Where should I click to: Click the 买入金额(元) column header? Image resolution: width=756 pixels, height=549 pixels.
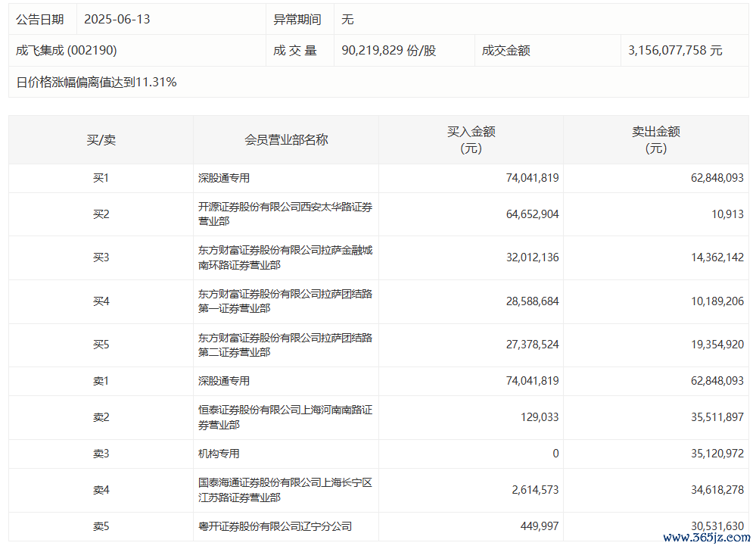point(471,140)
